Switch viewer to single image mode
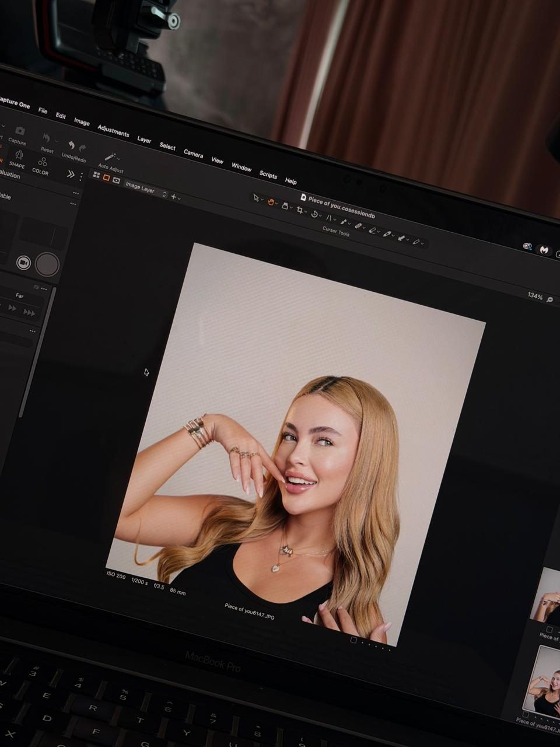 (x=106, y=177)
